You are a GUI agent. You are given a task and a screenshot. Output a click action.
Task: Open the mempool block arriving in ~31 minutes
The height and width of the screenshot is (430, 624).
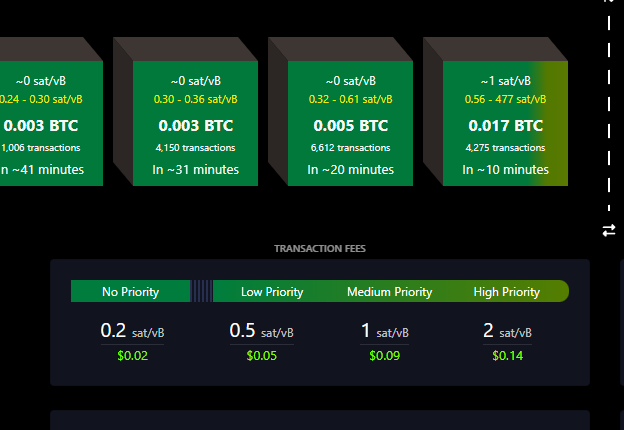pyautogui.click(x=195, y=123)
